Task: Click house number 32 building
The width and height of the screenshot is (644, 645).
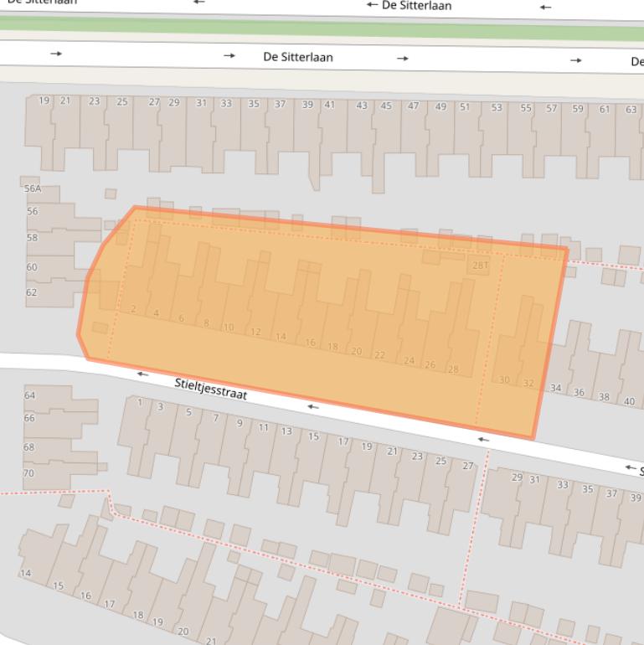Action: pyautogui.click(x=528, y=383)
